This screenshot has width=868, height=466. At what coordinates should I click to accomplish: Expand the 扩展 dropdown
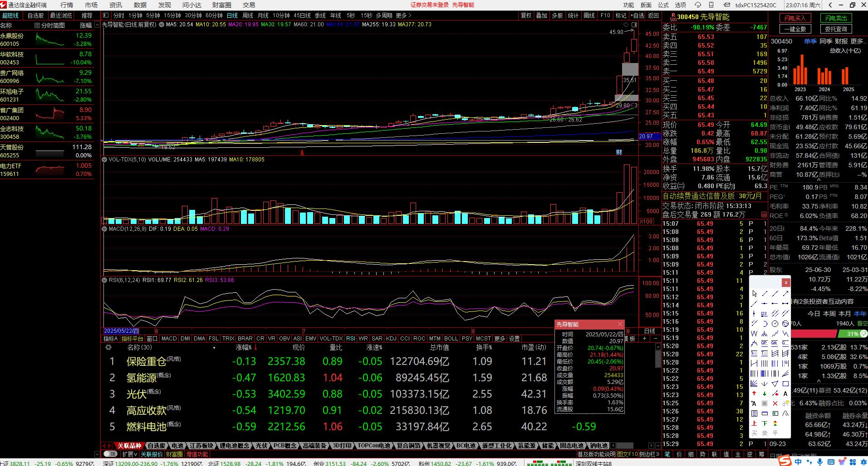pyautogui.click(x=129, y=454)
